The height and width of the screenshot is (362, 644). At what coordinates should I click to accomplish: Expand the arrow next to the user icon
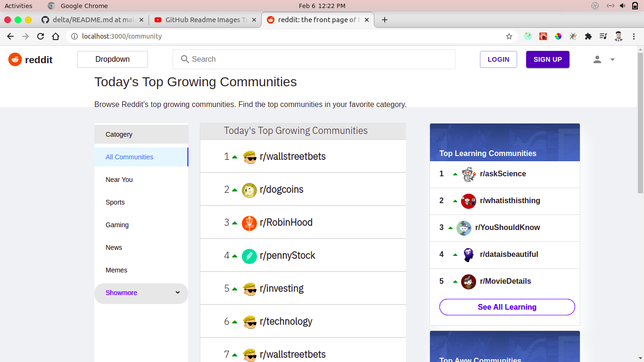point(612,59)
